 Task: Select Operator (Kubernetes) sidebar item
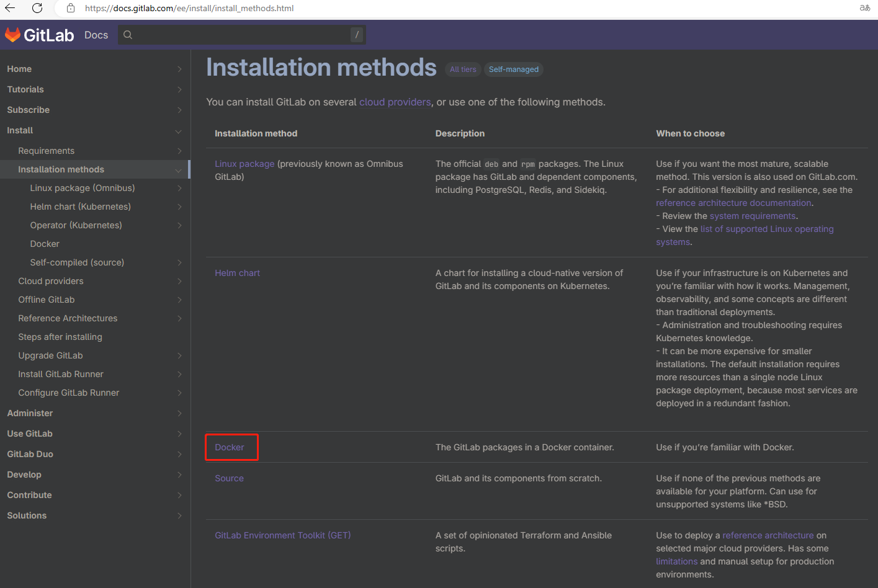pyautogui.click(x=76, y=225)
